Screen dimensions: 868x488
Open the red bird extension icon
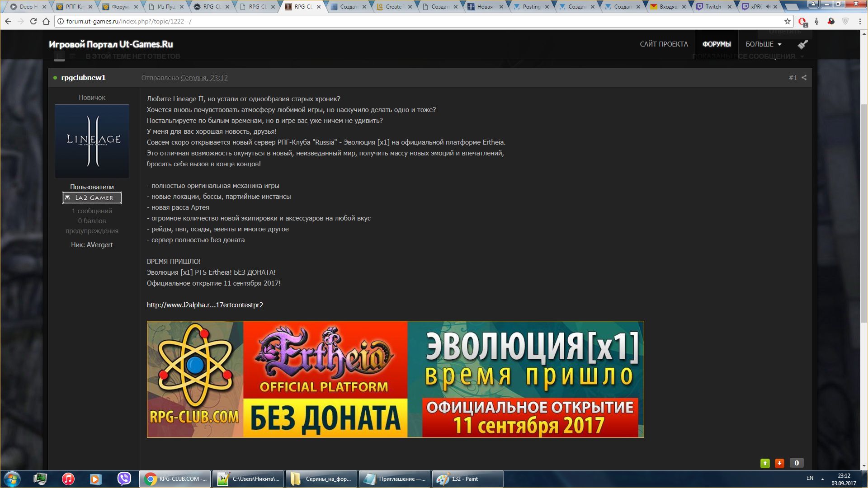coord(831,21)
